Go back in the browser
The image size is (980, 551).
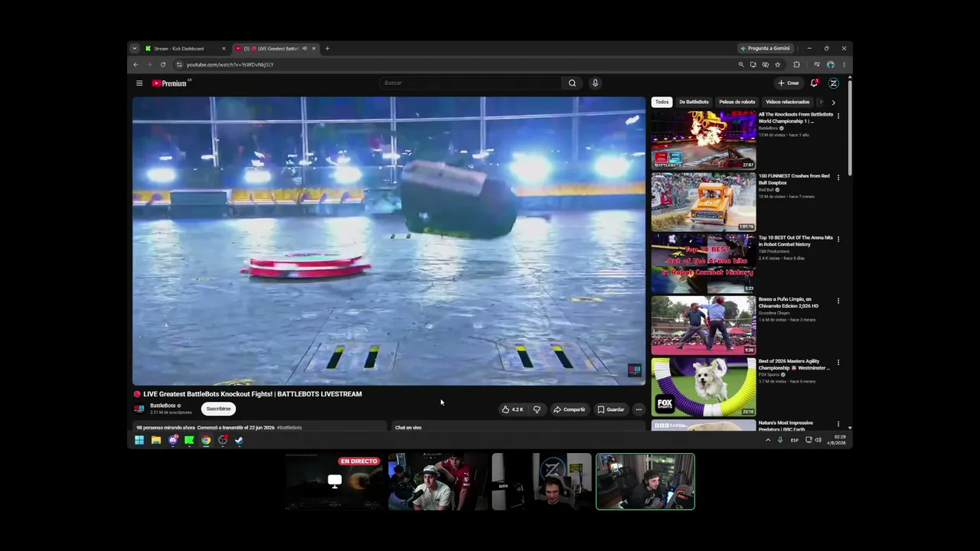[x=136, y=64]
